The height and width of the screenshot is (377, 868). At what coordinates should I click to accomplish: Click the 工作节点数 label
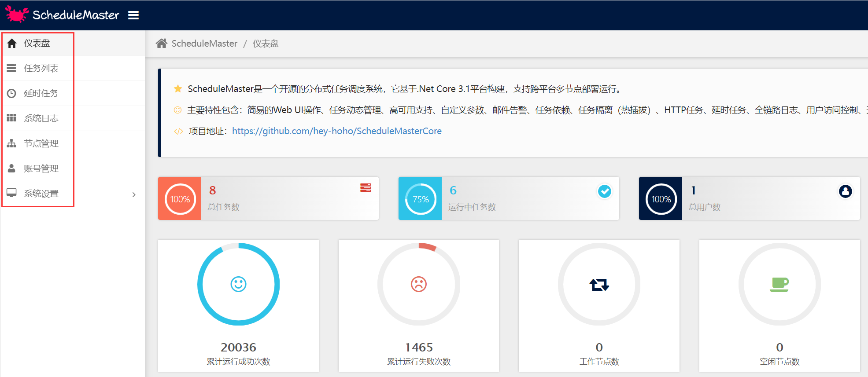point(599,362)
